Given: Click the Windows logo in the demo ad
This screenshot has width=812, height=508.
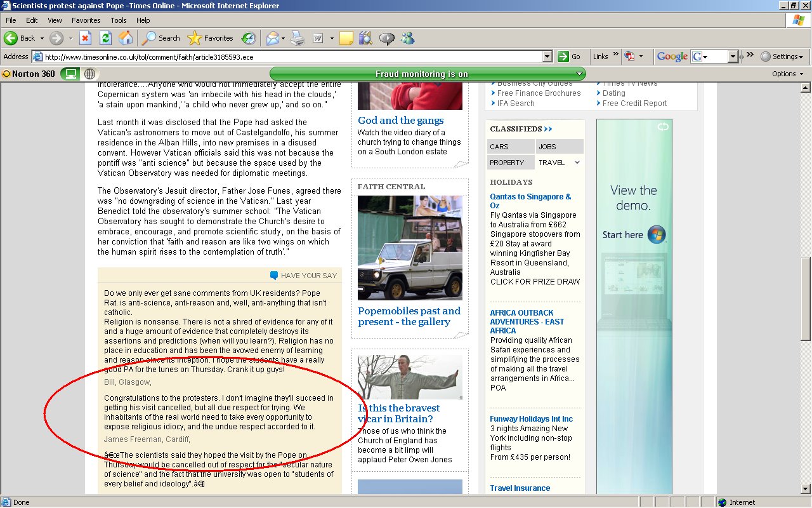Looking at the screenshot, I should [657, 234].
